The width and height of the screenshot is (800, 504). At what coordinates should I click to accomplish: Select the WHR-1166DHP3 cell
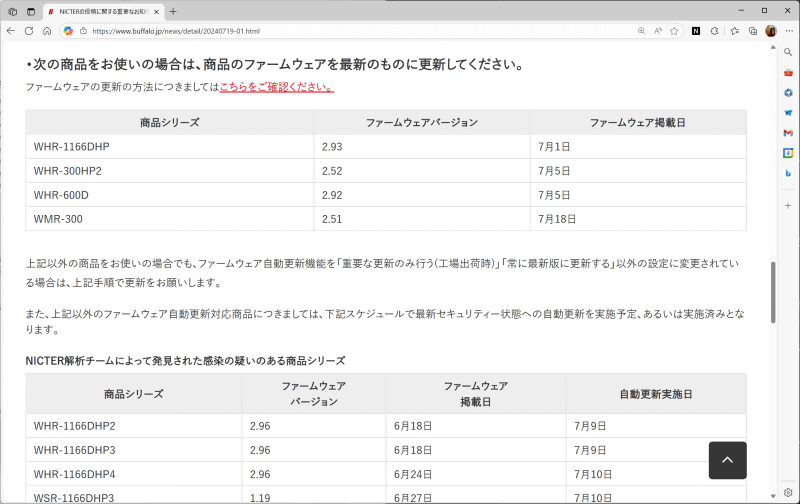pos(134,450)
